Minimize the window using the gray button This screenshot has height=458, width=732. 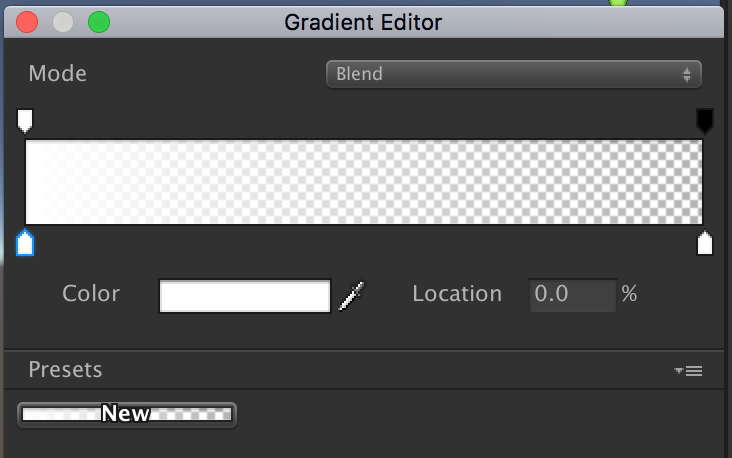pyautogui.click(x=63, y=22)
